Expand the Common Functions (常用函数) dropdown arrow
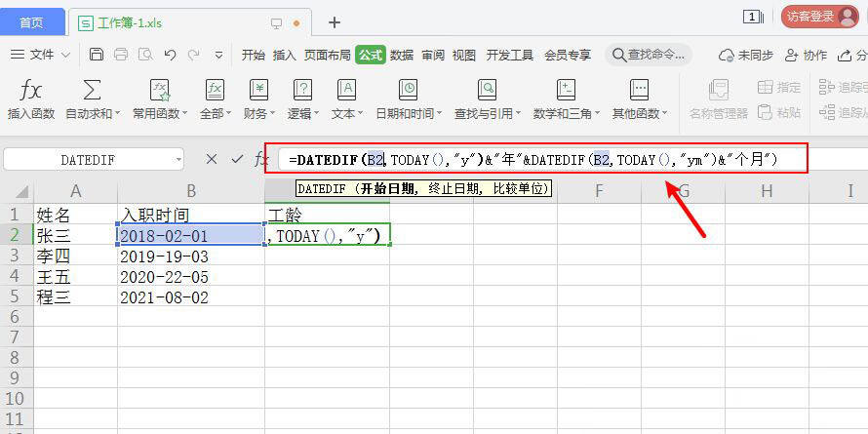 185,114
